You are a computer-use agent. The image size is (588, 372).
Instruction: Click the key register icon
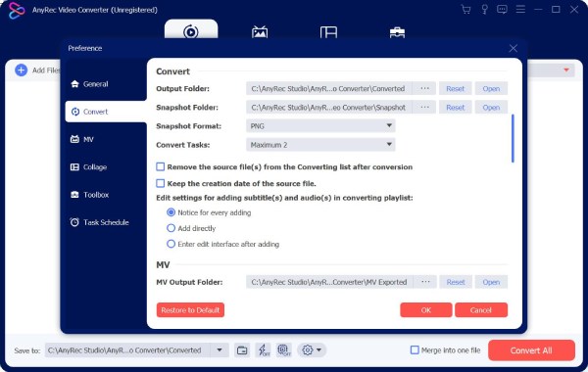484,10
